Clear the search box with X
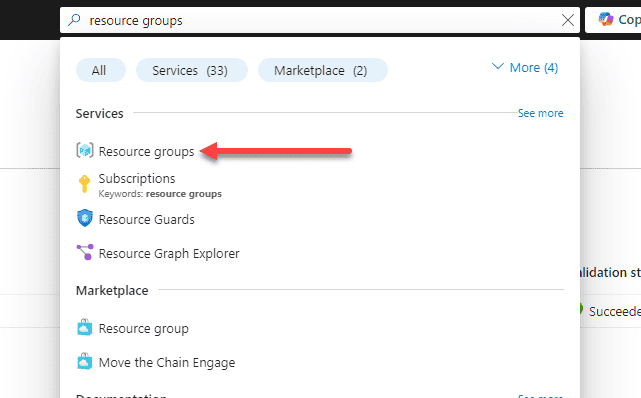Viewport: 641px width, 398px height. (567, 20)
